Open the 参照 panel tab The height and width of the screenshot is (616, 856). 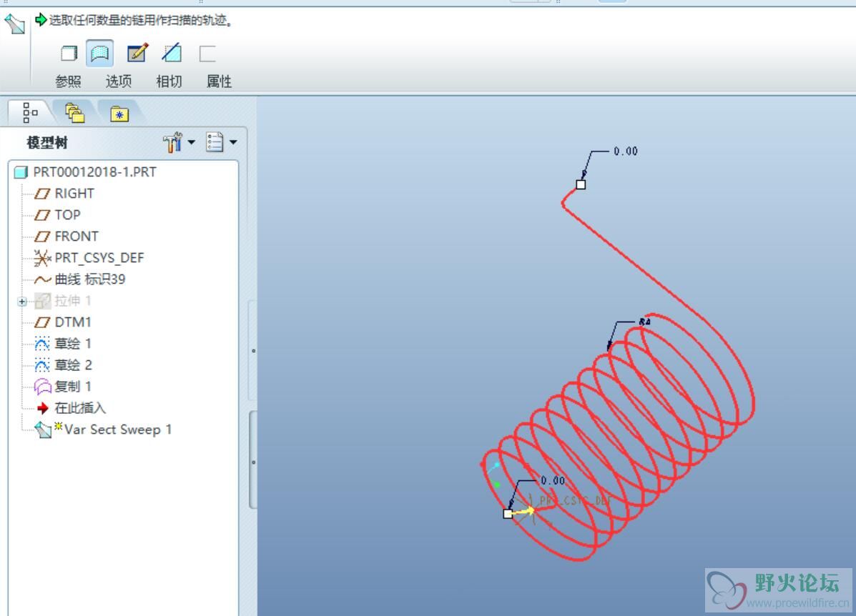68,81
